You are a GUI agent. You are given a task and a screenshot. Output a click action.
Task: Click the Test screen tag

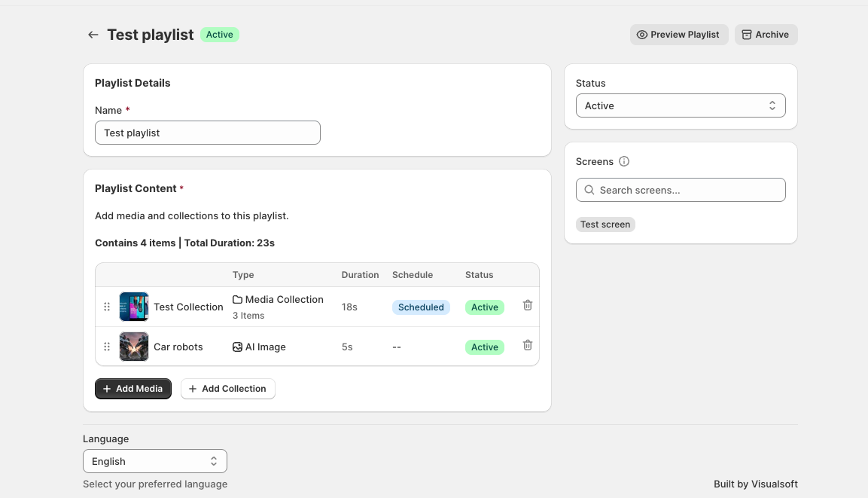[x=605, y=225]
